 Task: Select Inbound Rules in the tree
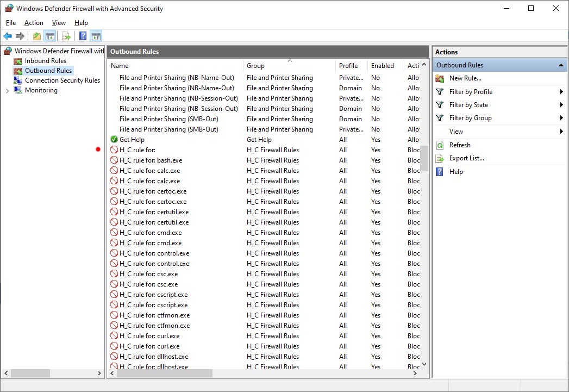coord(45,61)
